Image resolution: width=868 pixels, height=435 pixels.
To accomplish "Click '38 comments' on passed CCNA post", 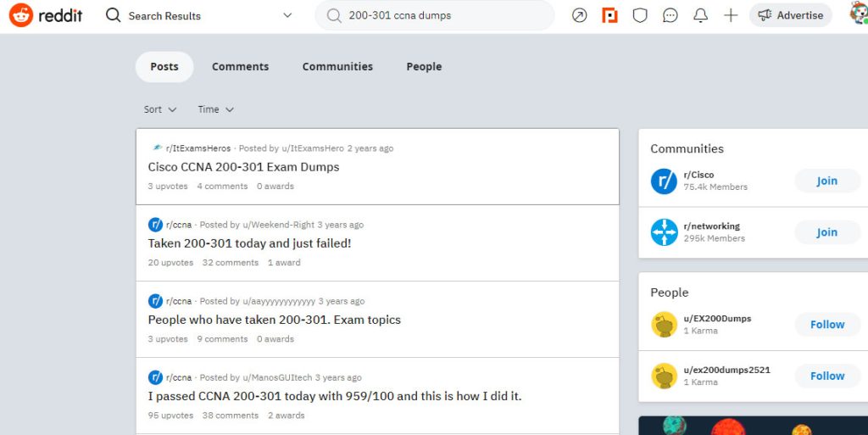I will (231, 415).
